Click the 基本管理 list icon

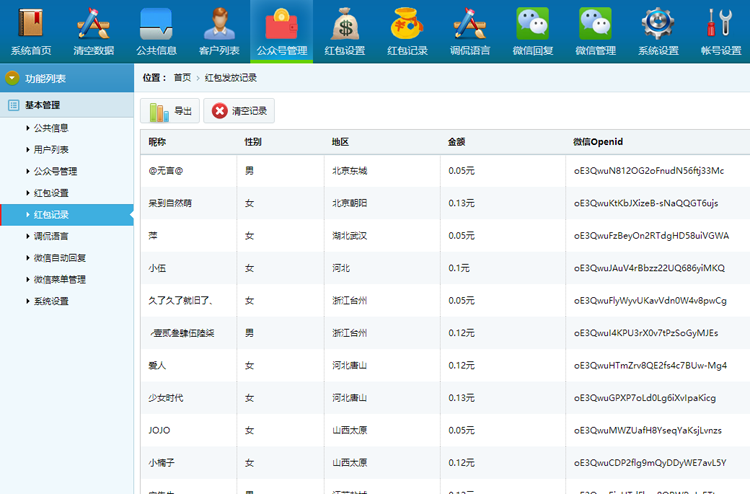coord(13,105)
